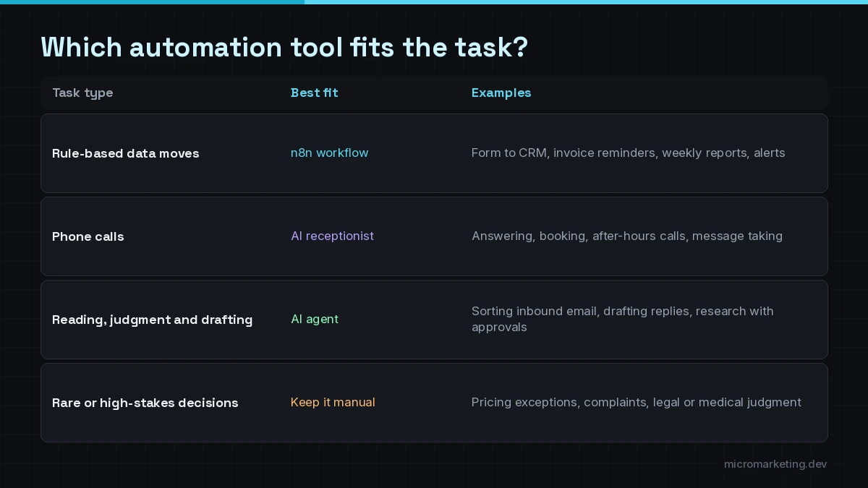Viewport: 868px width, 488px height.
Task: Click 'Form to CRM, invoice reminders' examples text
Action: [x=628, y=153]
